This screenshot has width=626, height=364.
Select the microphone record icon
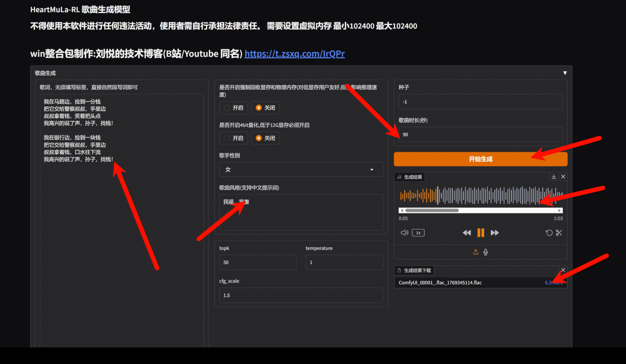(486, 252)
